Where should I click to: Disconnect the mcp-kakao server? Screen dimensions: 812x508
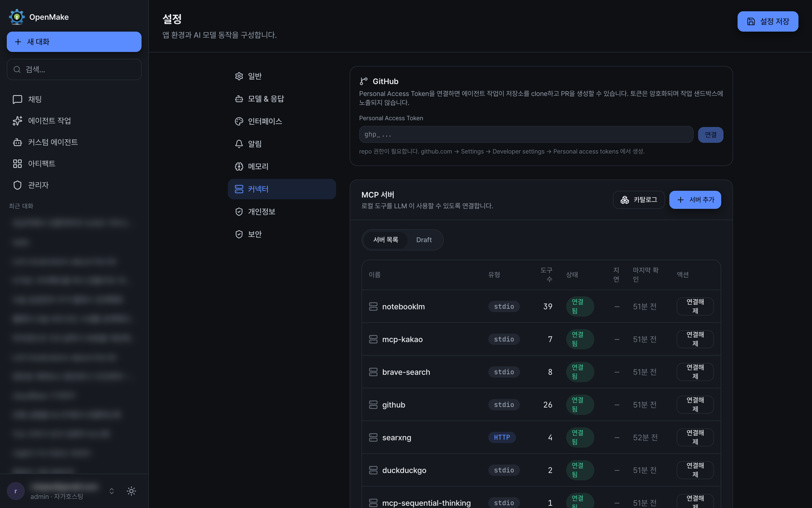[695, 339]
